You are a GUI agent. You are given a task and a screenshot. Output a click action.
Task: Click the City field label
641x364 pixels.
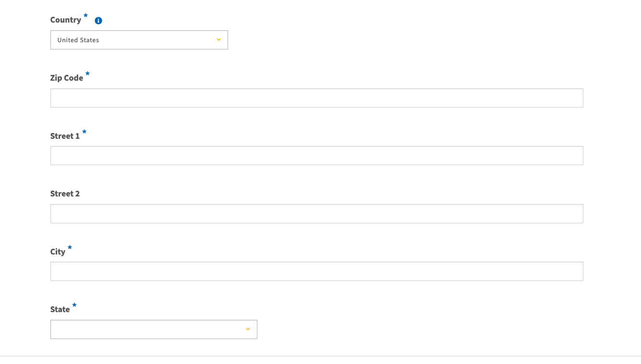point(58,252)
